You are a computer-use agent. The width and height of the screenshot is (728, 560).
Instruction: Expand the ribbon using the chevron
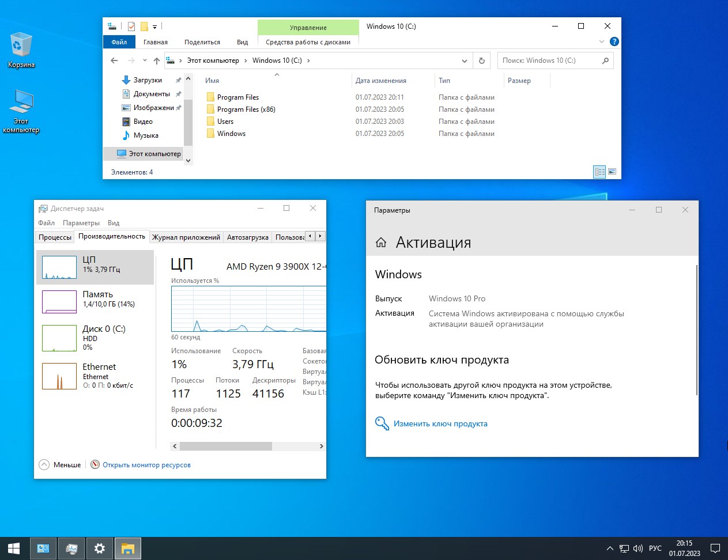(x=601, y=41)
